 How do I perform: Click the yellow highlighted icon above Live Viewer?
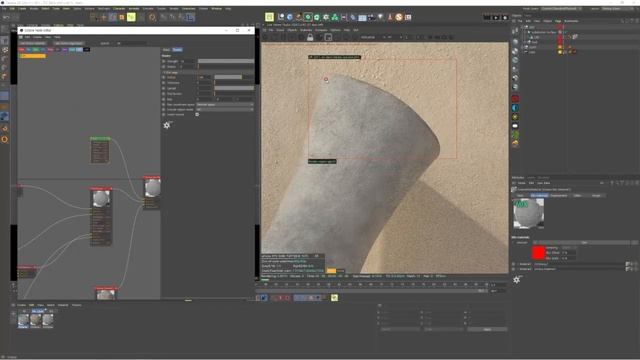(x=269, y=17)
